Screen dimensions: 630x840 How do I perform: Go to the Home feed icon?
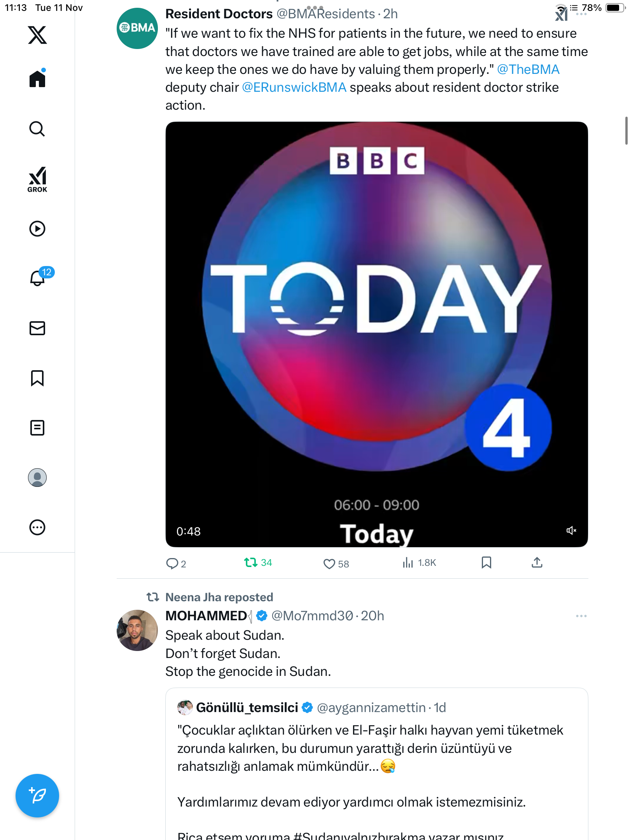coord(37,79)
